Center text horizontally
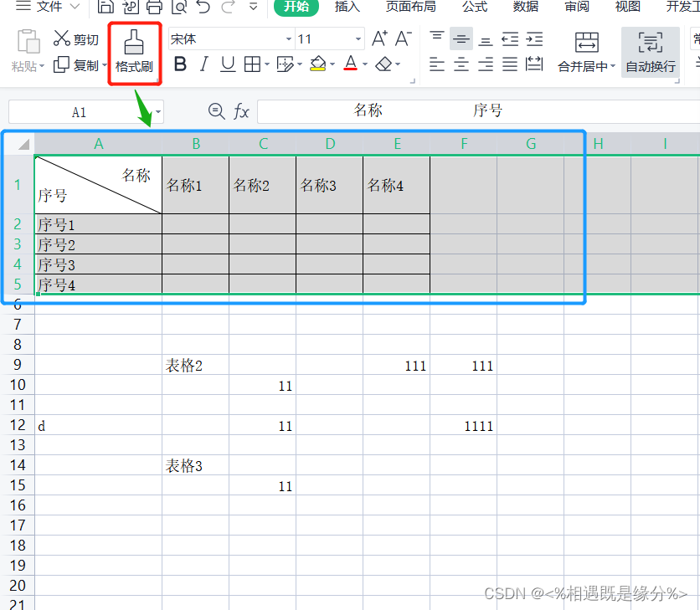The image size is (700, 610). [461, 64]
